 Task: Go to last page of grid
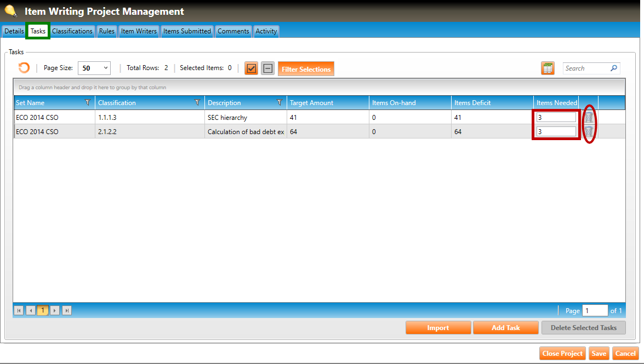tap(67, 310)
